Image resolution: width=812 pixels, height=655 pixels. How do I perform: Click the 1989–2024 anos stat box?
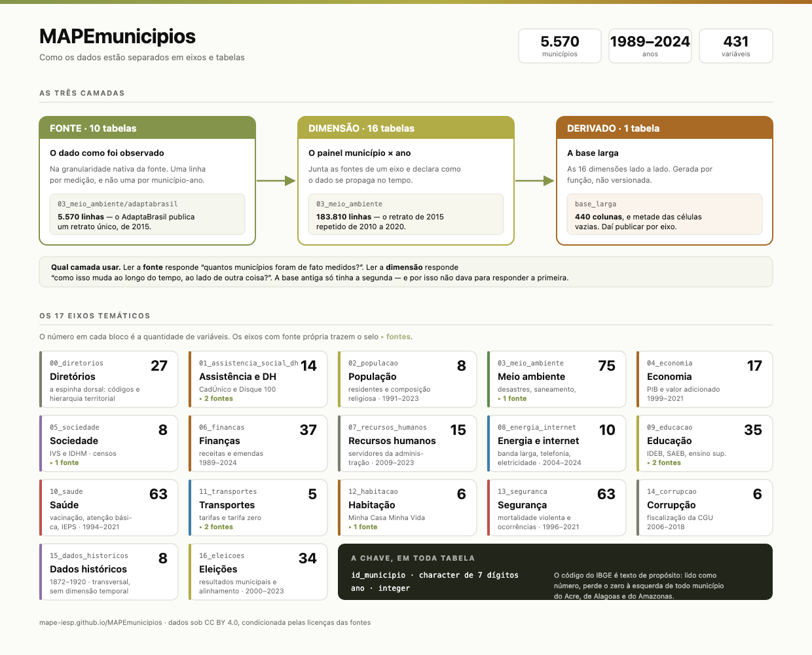(650, 46)
